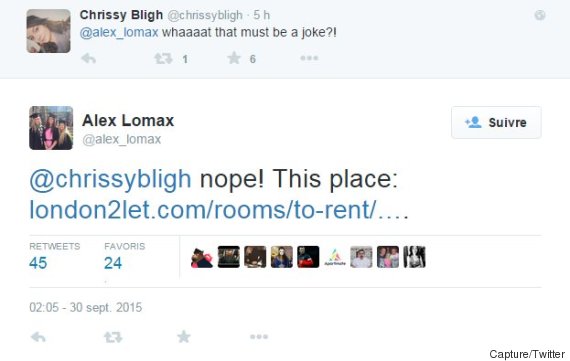Favorite Chrissy Bligh's tweet with star
Viewport: 570px width, 361px height.
[234, 58]
